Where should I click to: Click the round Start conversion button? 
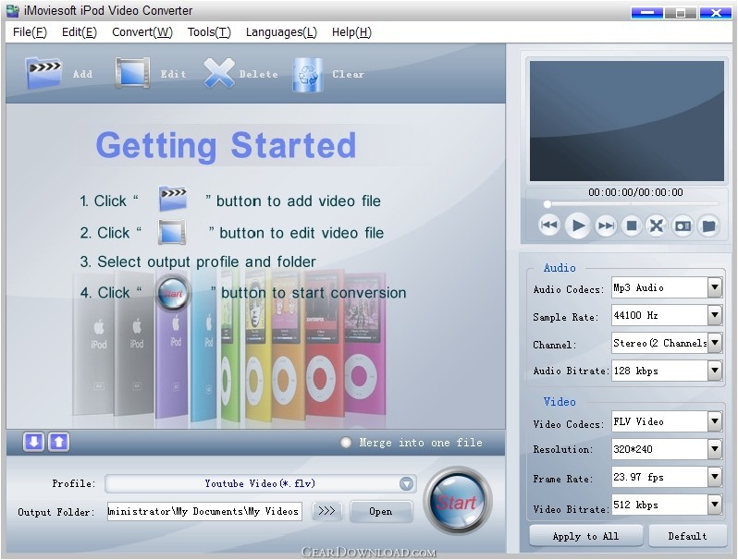coord(457,501)
